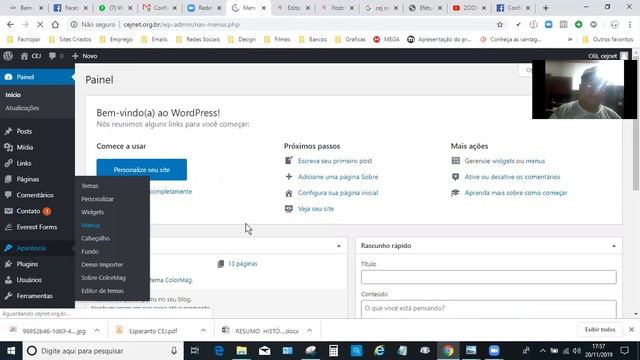Open the ColorMag theme link
Viewport: 640px width, 360px height.
pos(178,280)
